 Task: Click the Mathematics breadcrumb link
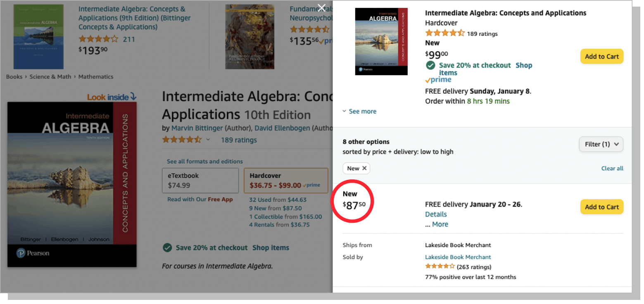coord(95,77)
